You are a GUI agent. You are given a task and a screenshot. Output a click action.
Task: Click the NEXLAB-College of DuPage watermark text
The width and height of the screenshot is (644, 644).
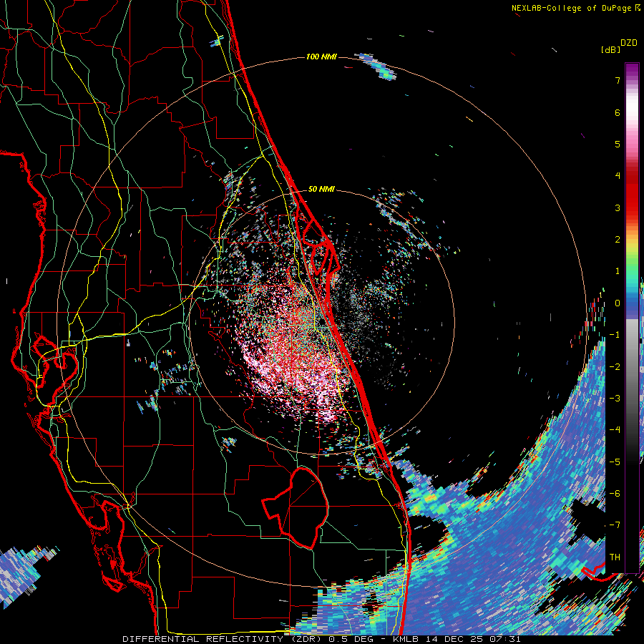(575, 8)
